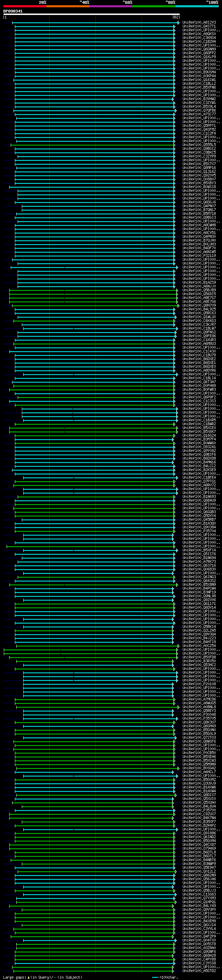Select hit UniRef100_Q9FNS2
The height and width of the screenshot is (980, 222).
[199, 332]
